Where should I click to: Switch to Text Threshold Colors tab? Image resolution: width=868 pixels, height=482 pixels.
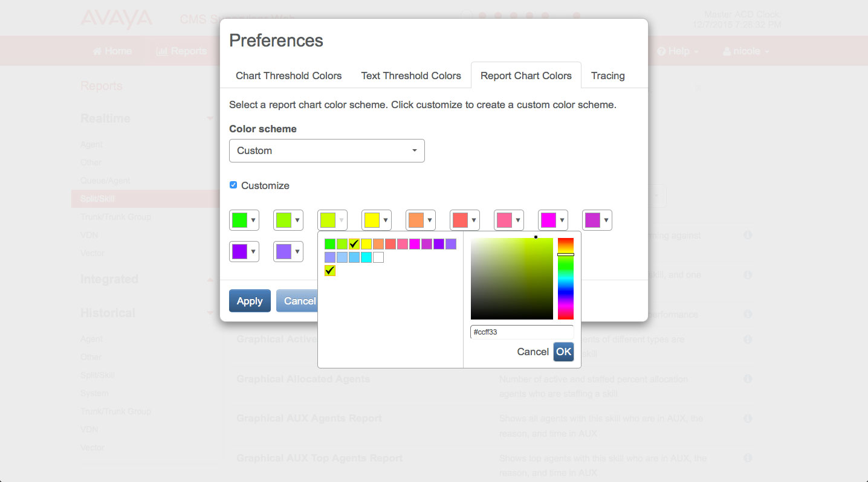(x=411, y=76)
